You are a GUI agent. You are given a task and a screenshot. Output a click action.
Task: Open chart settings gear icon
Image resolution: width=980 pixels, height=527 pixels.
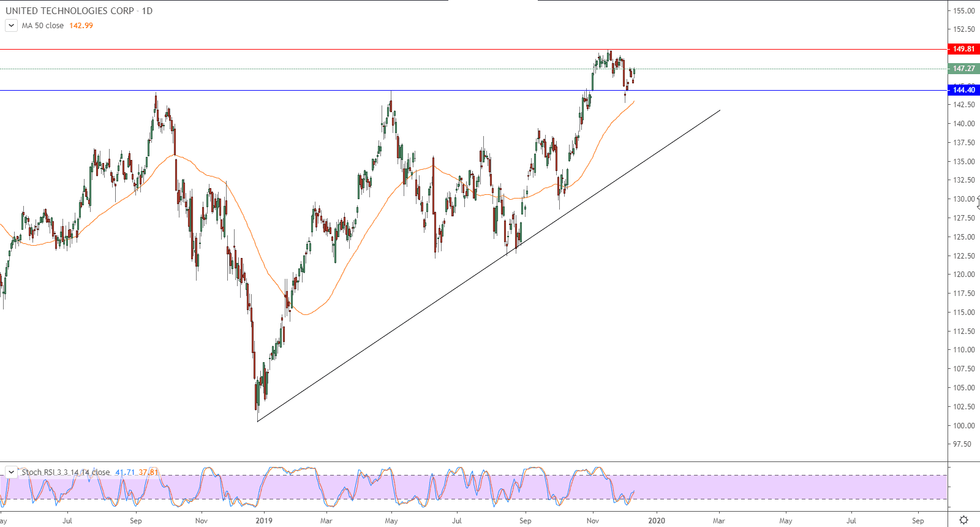pos(963,520)
